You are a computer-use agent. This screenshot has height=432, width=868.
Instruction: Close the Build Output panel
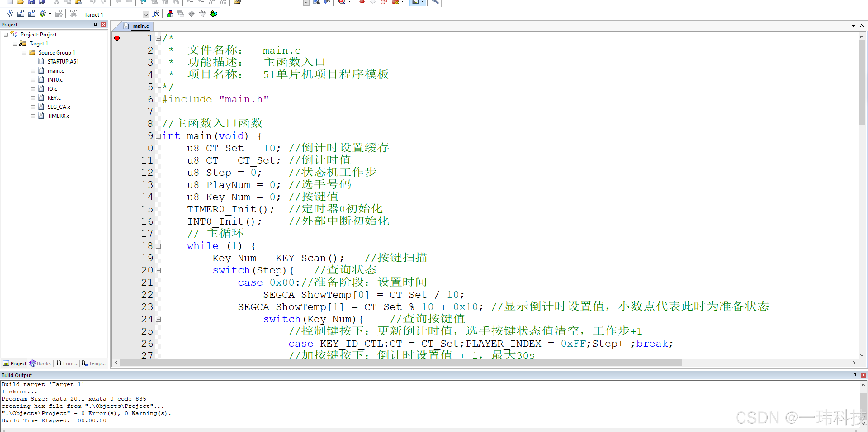863,375
